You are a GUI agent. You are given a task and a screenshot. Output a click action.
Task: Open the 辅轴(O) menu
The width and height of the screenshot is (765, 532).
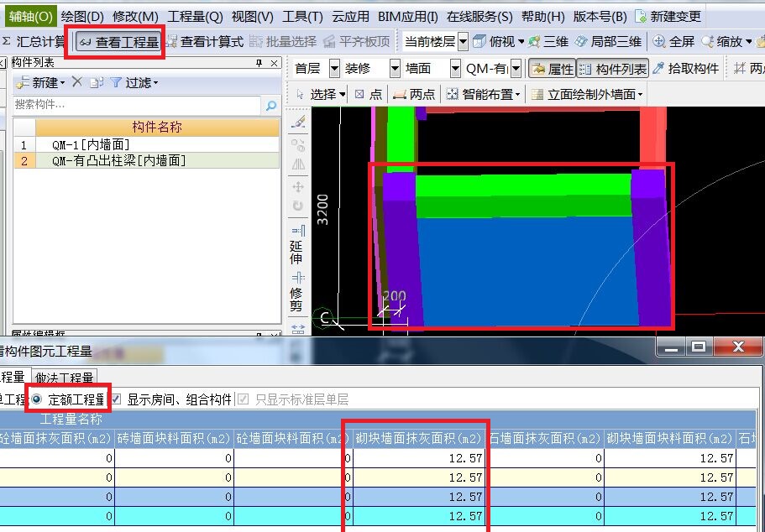point(31,17)
